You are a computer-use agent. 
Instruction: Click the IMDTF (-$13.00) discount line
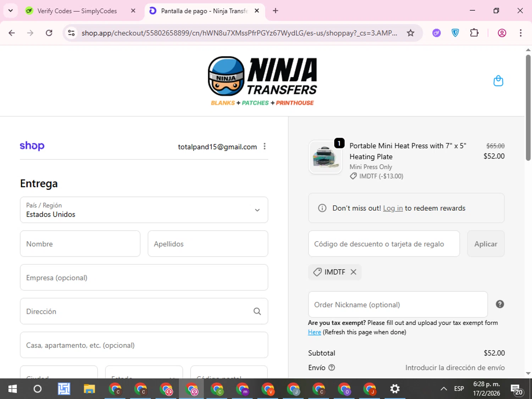tap(377, 176)
